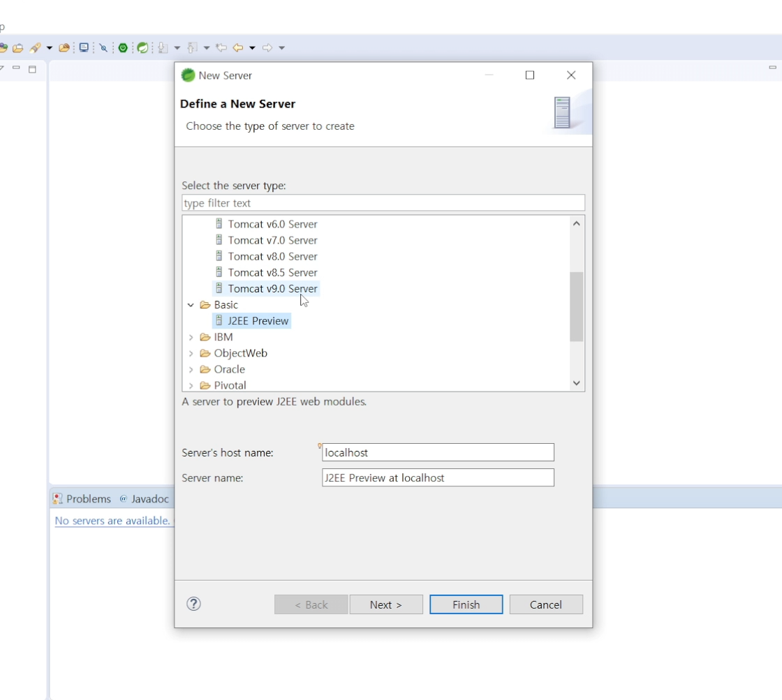Toggle Skip All Breakpoints toolbar icon

tap(103, 48)
